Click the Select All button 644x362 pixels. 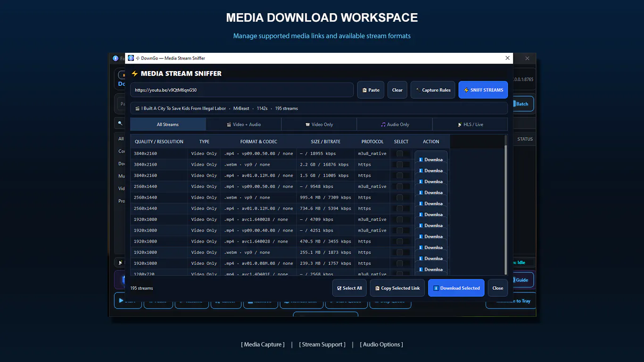(x=349, y=288)
